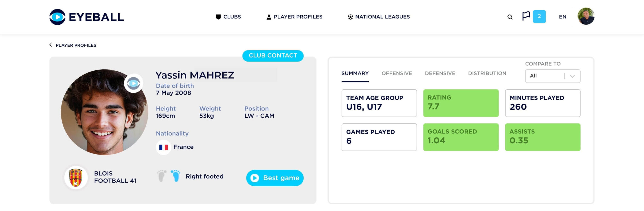Open the user avatar profile menu
The width and height of the screenshot is (644, 211).
coord(586,16)
